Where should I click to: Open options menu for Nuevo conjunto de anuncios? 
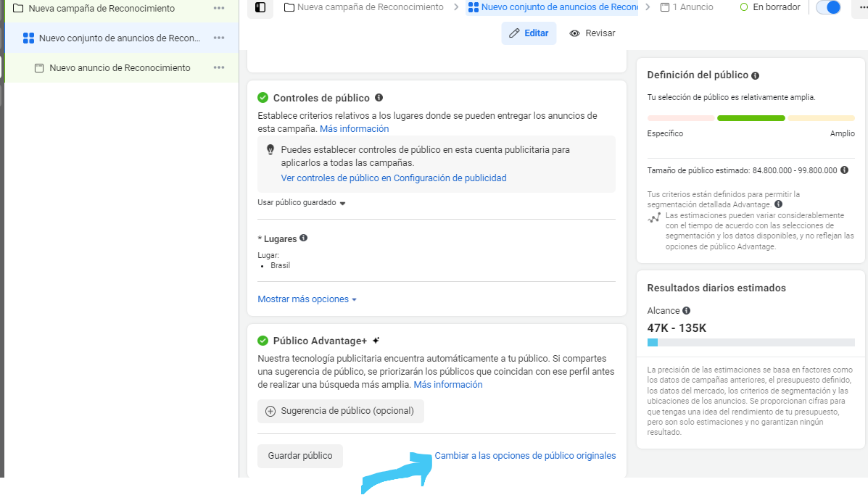coord(219,38)
